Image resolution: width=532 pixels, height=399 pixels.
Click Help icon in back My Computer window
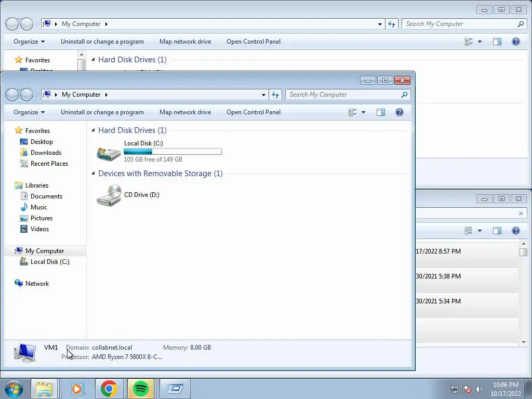pos(516,42)
